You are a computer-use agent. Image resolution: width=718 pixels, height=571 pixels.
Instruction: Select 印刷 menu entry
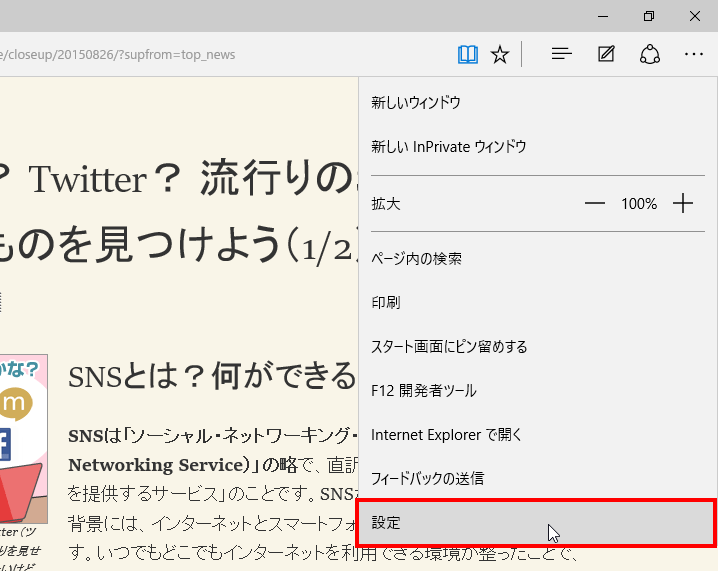click(x=386, y=303)
